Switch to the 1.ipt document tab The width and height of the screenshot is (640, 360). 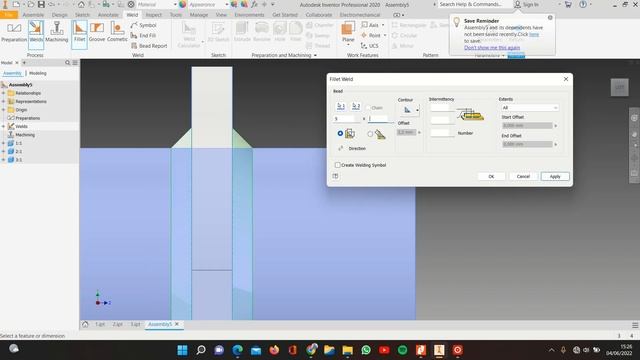(x=100, y=324)
